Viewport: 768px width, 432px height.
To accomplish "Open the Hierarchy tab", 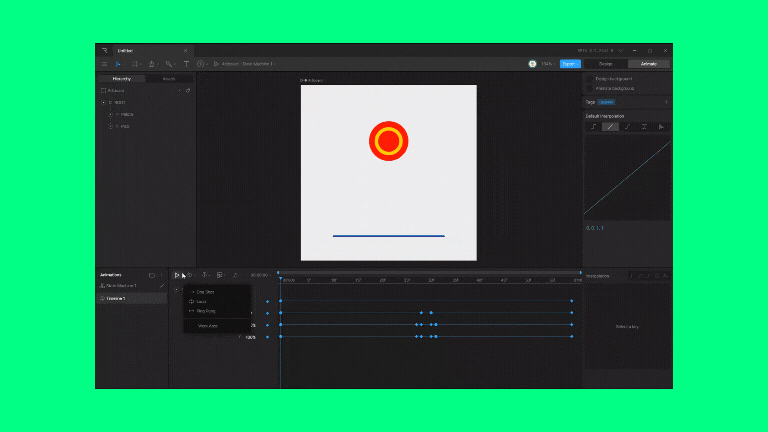I will tap(121, 78).
